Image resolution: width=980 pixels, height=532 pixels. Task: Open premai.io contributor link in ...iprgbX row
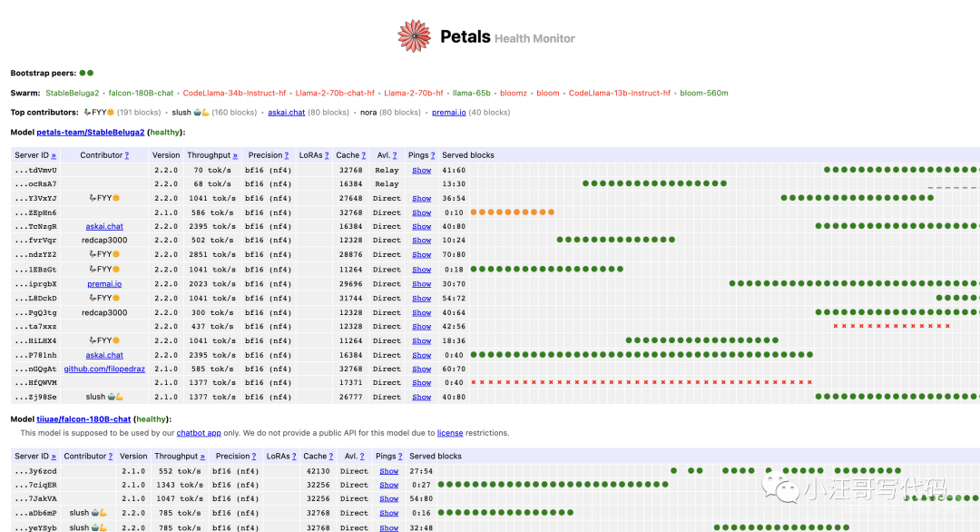(104, 284)
